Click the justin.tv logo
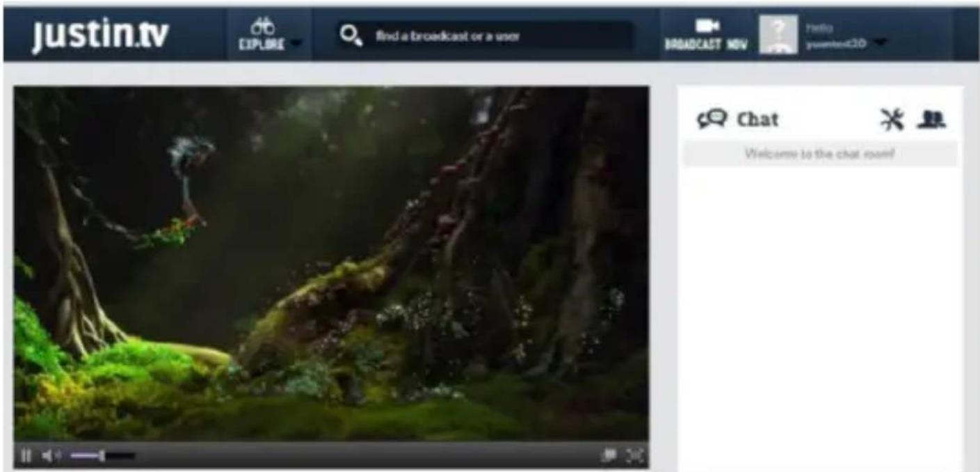 100,36
